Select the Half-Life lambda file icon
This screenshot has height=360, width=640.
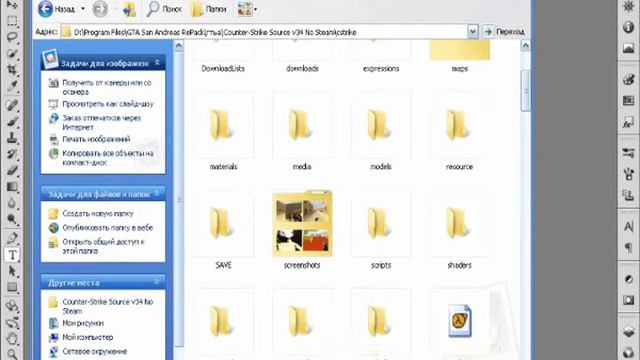(x=460, y=320)
